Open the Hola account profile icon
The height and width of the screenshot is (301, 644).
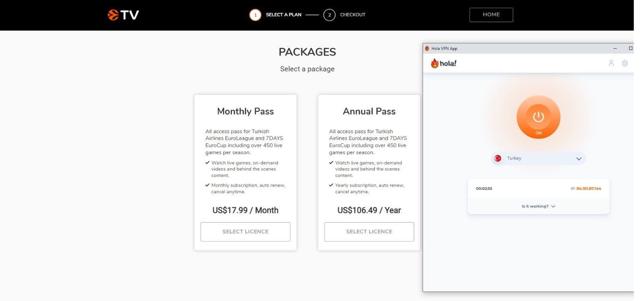611,63
